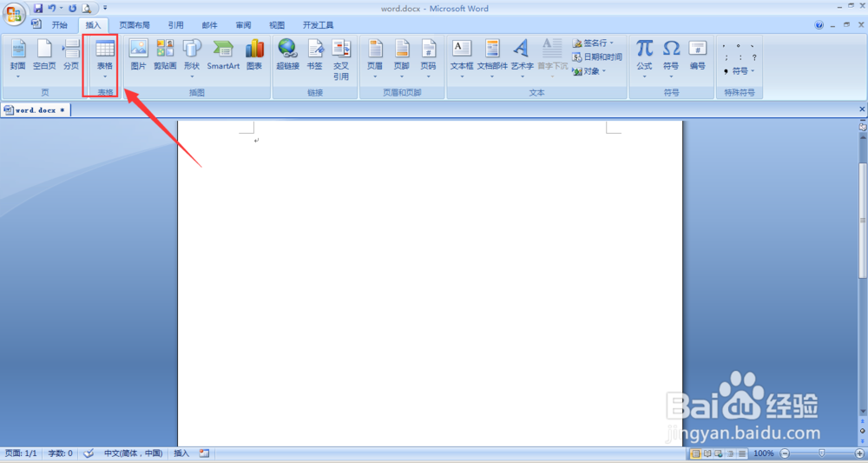The height and width of the screenshot is (463, 868).
Task: Switch to Draft view
Action: pyautogui.click(x=742, y=453)
